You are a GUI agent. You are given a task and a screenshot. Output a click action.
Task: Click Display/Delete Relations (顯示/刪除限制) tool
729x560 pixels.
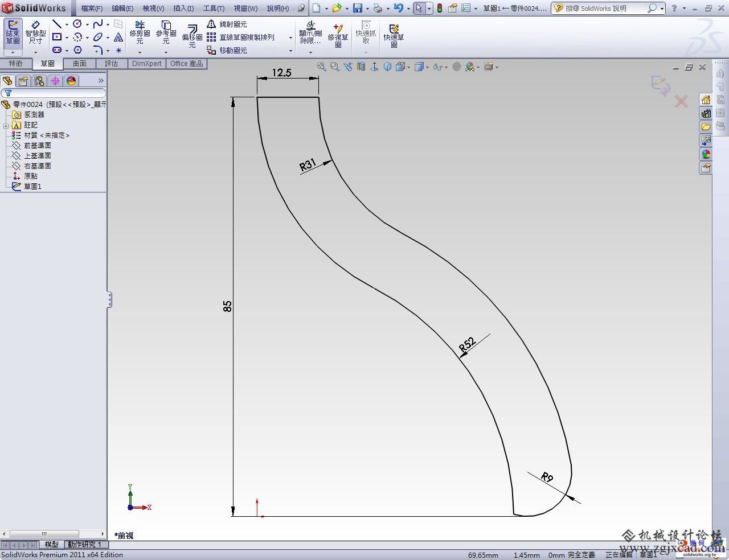[x=310, y=33]
